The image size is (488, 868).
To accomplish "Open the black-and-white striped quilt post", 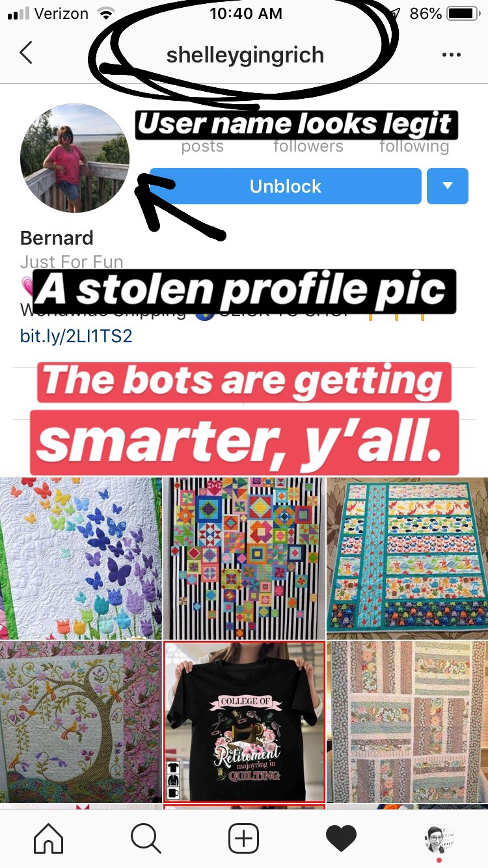I will (x=244, y=558).
